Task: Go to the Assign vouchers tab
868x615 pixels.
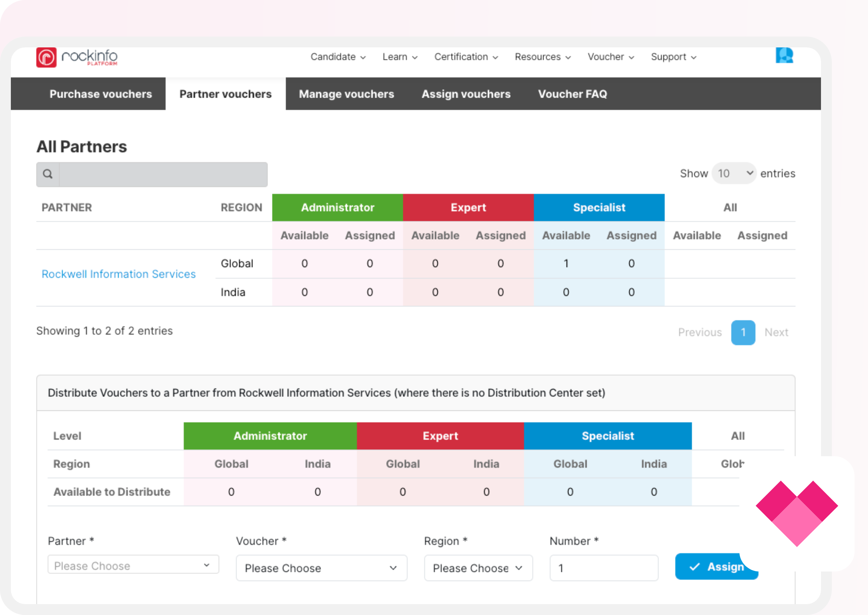Action: pyautogui.click(x=466, y=94)
